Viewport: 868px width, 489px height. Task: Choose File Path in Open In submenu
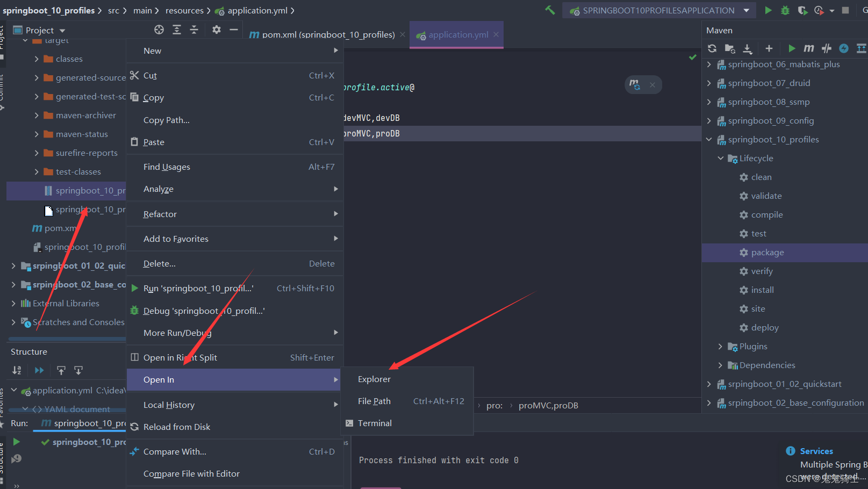[408, 401]
